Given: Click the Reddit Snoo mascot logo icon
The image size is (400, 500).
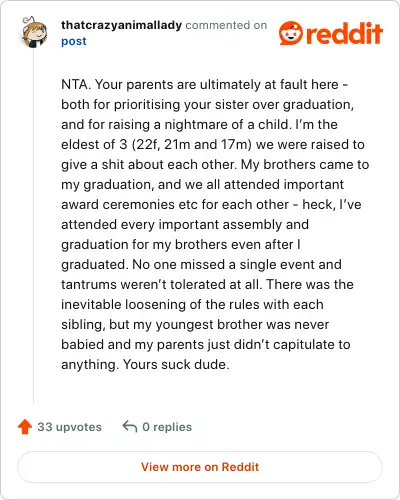Looking at the screenshot, I should (291, 33).
